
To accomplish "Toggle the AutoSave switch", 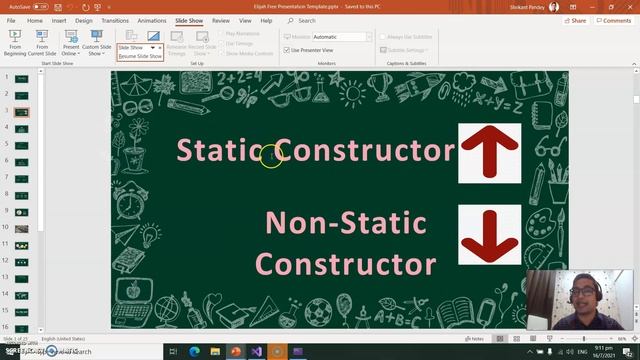I will (40, 7).
